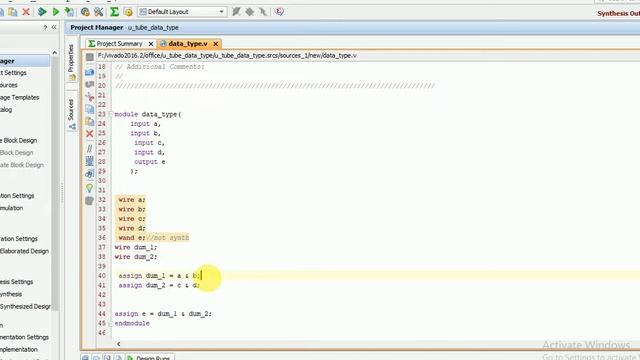Click the 'endmodule' keyword on line 45
This screenshot has height=360, width=640.
click(132, 324)
